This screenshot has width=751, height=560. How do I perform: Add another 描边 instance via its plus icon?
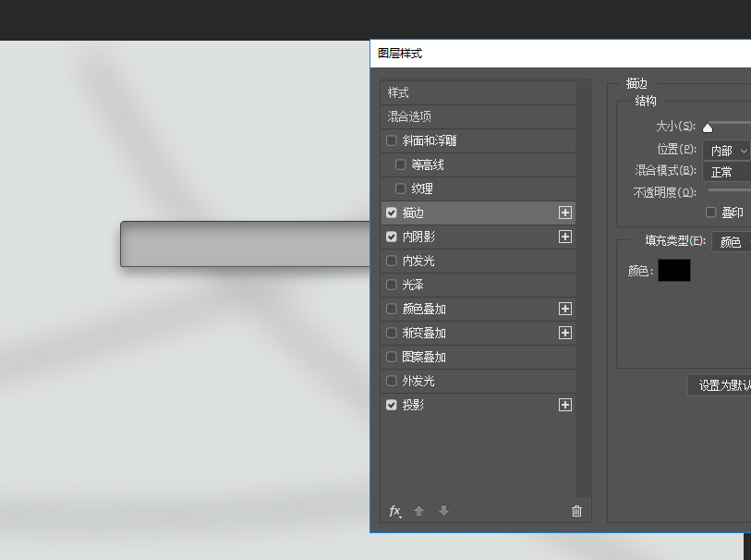coord(564,213)
